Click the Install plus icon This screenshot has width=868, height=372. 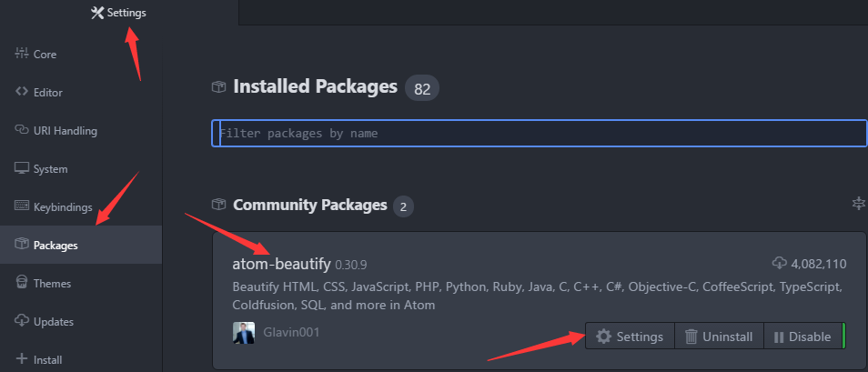click(x=21, y=359)
